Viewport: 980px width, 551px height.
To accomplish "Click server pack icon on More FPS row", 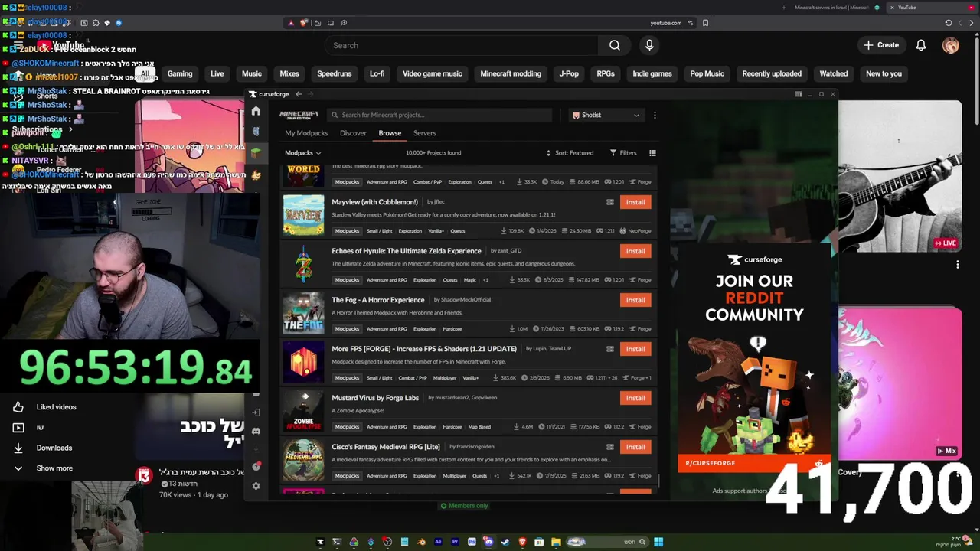I will 610,349.
